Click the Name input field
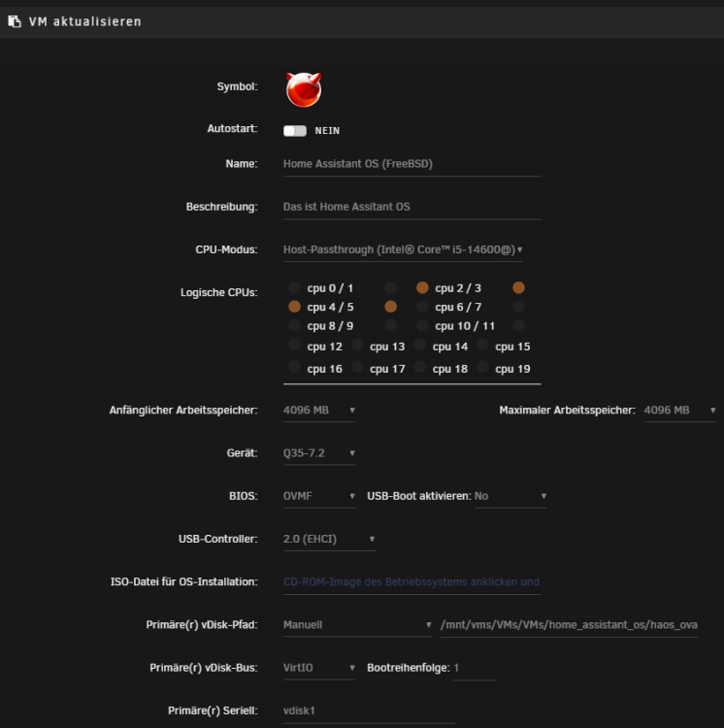Image resolution: width=724 pixels, height=728 pixels. (x=412, y=164)
